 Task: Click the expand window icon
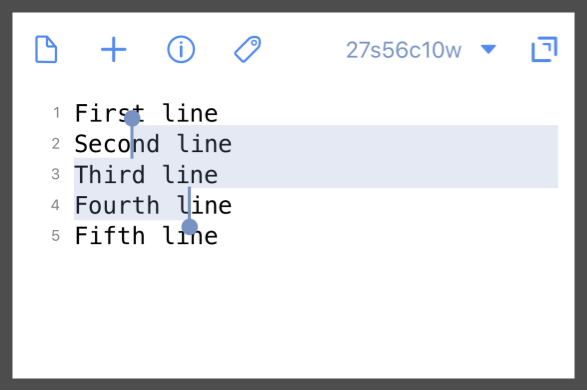544,49
